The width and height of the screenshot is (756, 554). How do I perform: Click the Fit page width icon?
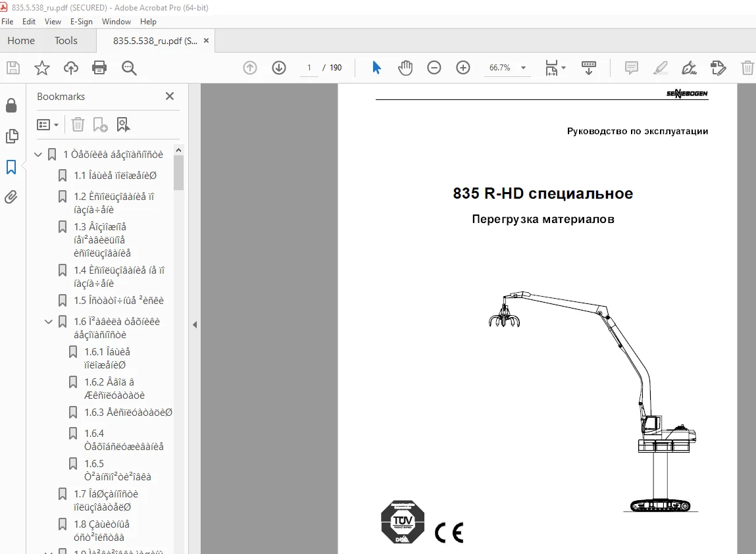pyautogui.click(x=551, y=68)
